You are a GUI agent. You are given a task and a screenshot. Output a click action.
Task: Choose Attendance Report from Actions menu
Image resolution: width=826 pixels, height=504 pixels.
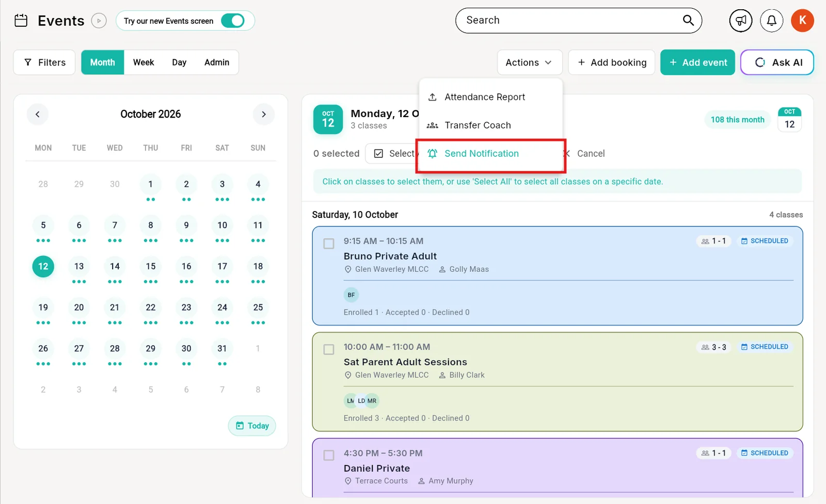[491, 97]
